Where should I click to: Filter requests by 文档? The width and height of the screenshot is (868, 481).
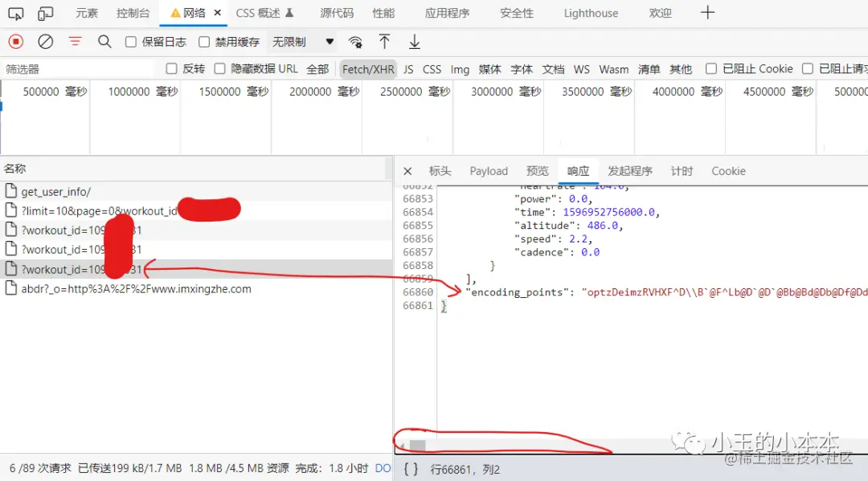[553, 69]
